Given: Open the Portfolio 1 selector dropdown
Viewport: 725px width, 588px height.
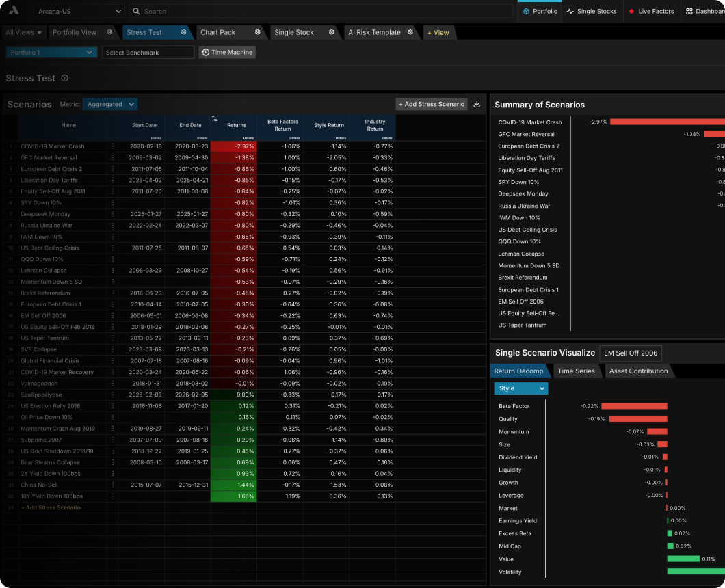Looking at the screenshot, I should tap(51, 52).
